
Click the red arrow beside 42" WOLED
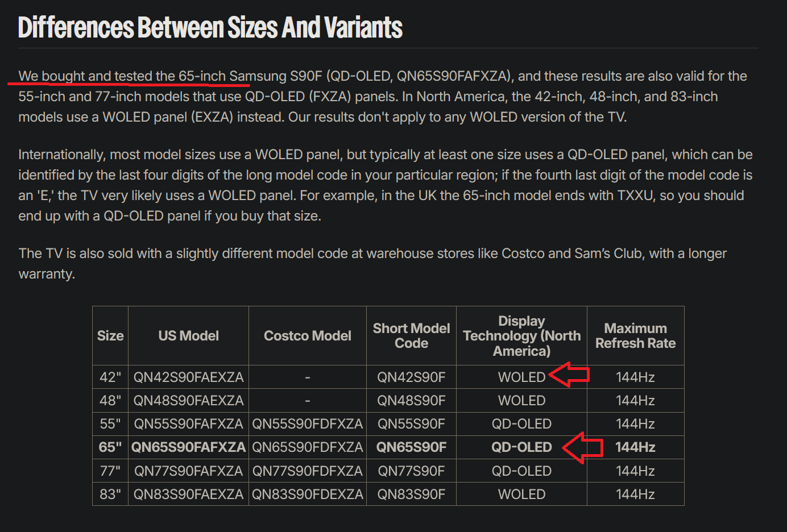point(569,375)
